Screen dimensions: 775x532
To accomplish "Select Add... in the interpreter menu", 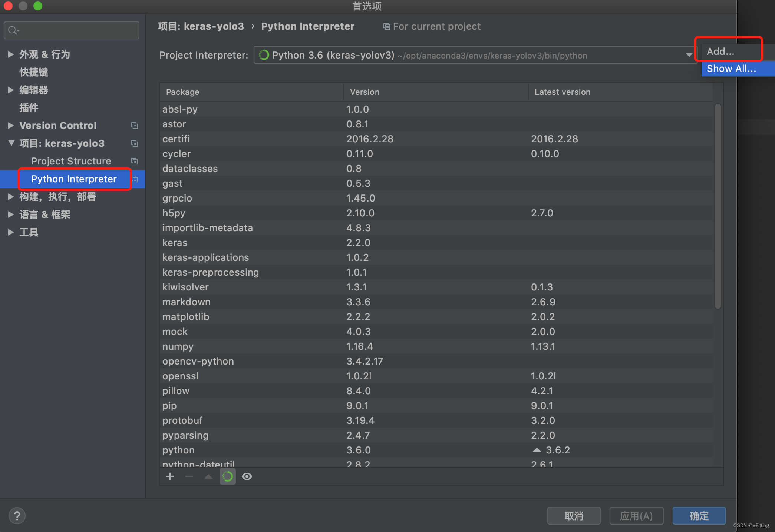I will coord(720,51).
